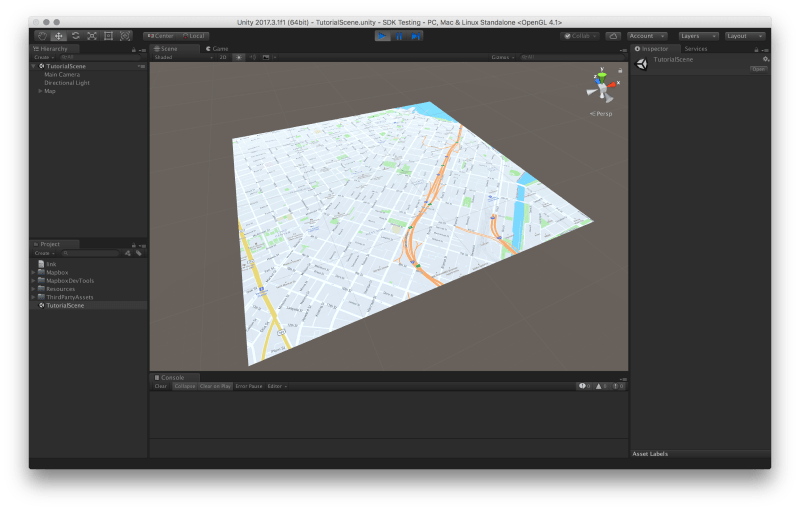Toggle the Hierarchy panel lock icon
The image size is (800, 511).
coord(134,49)
